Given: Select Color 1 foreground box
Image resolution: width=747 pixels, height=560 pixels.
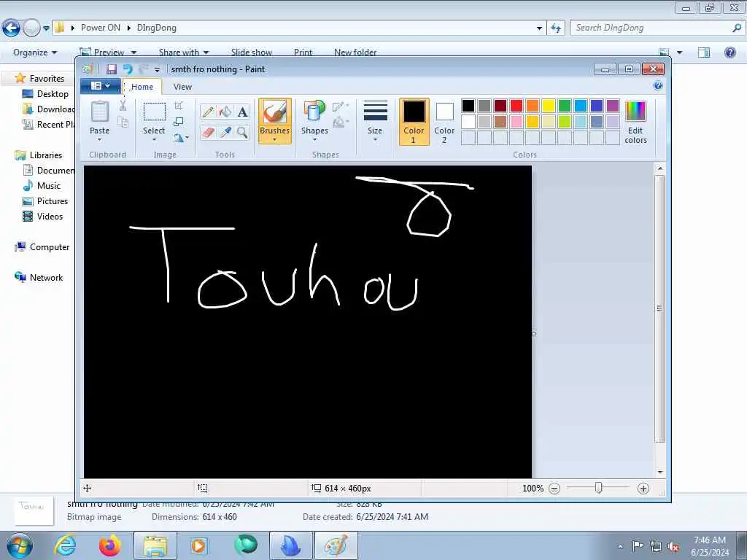Looking at the screenshot, I should coord(414,122).
